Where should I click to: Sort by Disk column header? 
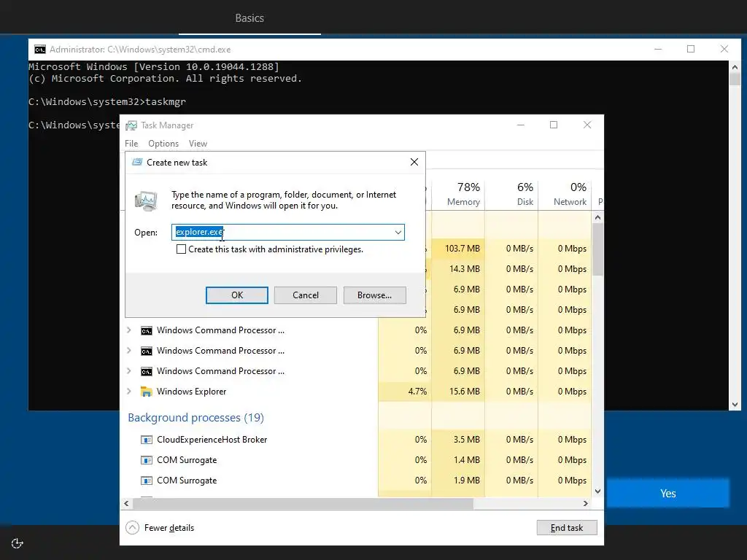coord(511,194)
